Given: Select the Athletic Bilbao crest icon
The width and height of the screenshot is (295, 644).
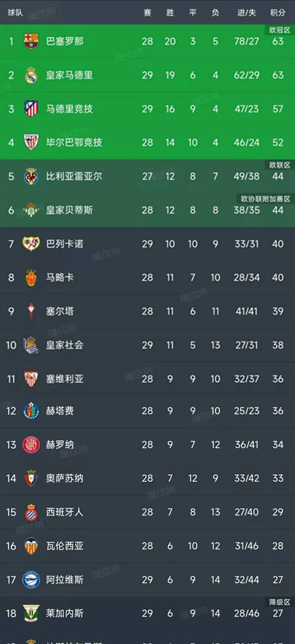Looking at the screenshot, I should [x=31, y=143].
